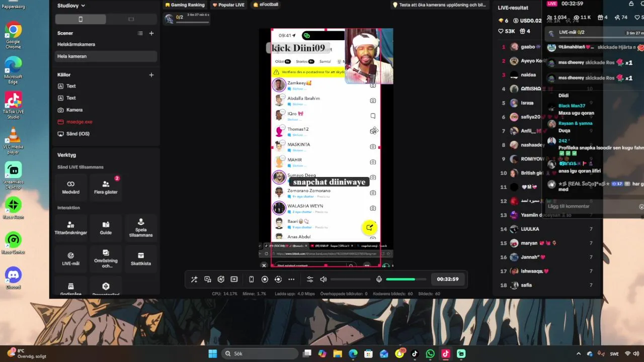Open the Tittaröstningar tool
644x362 pixels.
(x=71, y=228)
